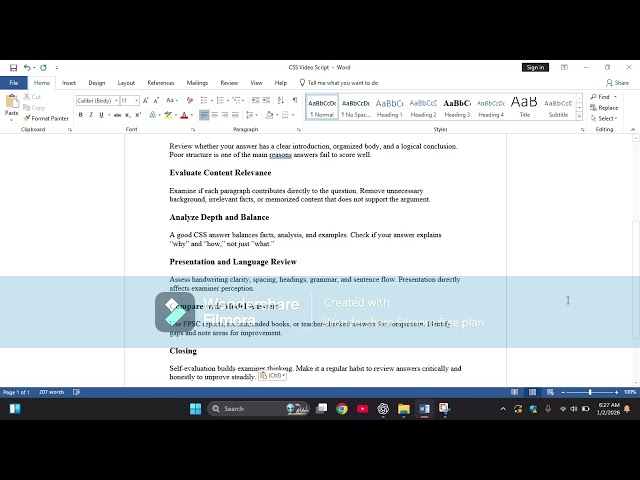Expand the Paste options arrow

[11, 120]
